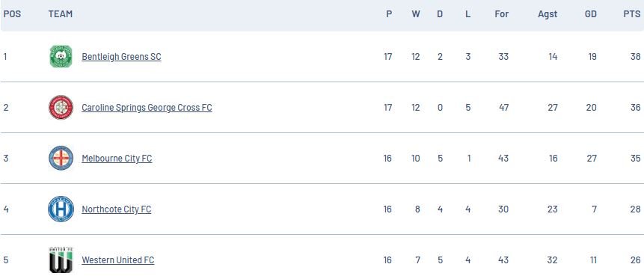The width and height of the screenshot is (644, 279).
Task: Click the P played column header
Action: tap(389, 14)
